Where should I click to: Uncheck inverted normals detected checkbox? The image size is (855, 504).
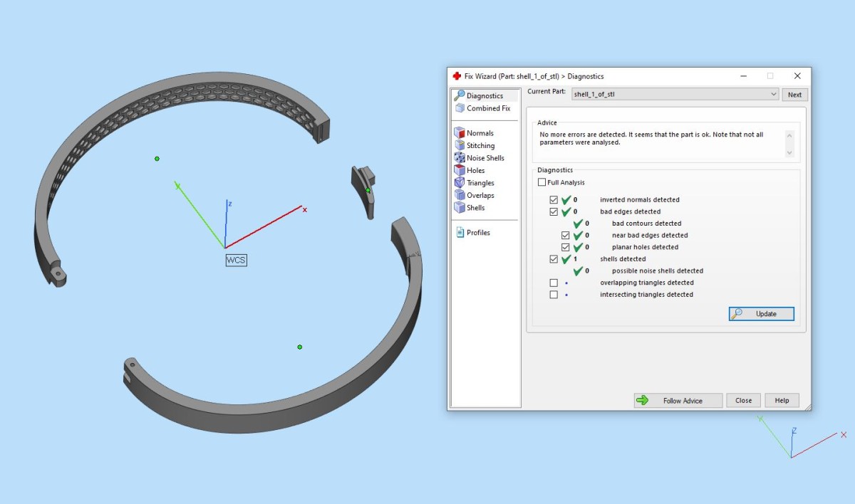tap(554, 200)
